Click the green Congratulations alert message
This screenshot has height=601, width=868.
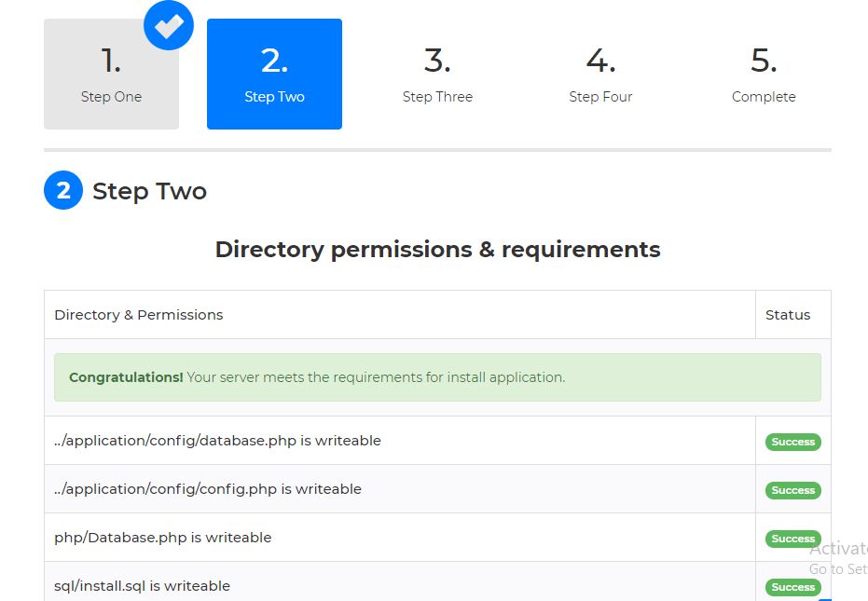click(x=437, y=377)
